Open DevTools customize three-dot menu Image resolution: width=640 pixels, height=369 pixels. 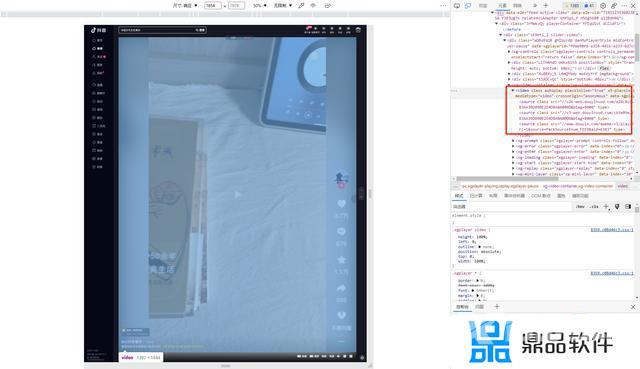(x=624, y=6)
